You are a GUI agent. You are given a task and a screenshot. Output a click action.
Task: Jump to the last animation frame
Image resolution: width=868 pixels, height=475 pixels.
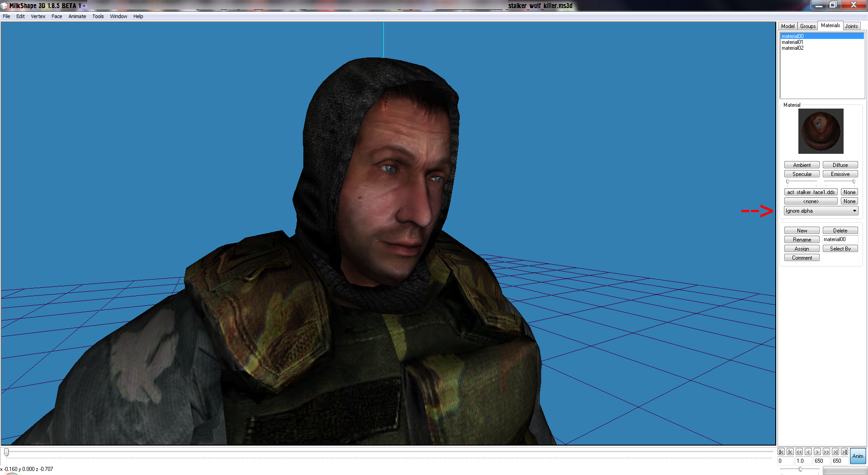(x=844, y=452)
